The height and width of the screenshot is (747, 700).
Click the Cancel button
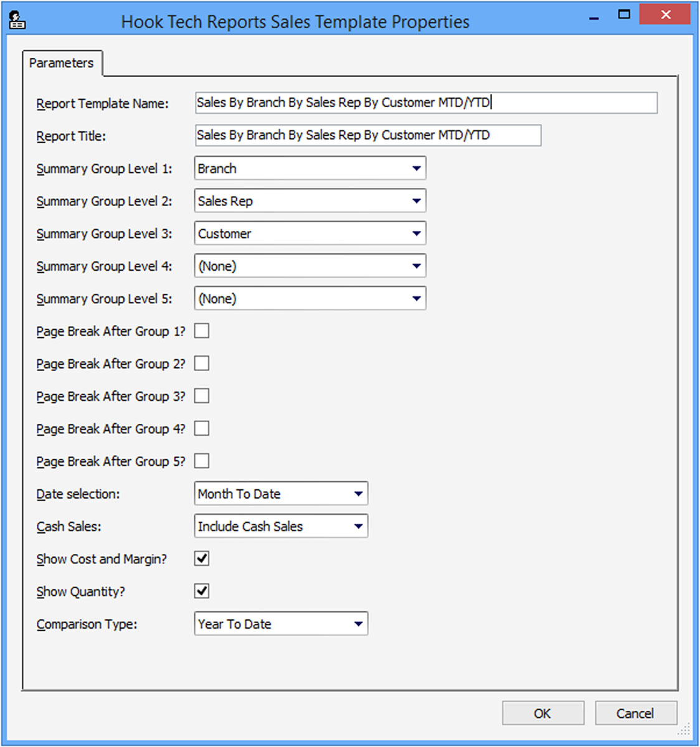tap(636, 713)
